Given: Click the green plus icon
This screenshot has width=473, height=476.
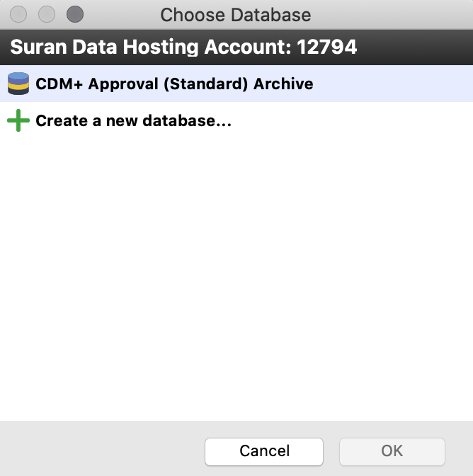Looking at the screenshot, I should point(18,120).
